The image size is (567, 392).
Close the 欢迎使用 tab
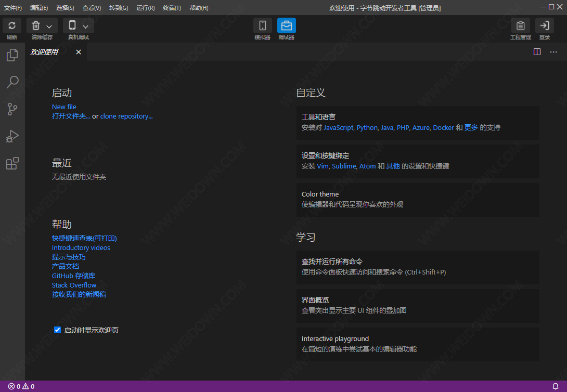79,52
